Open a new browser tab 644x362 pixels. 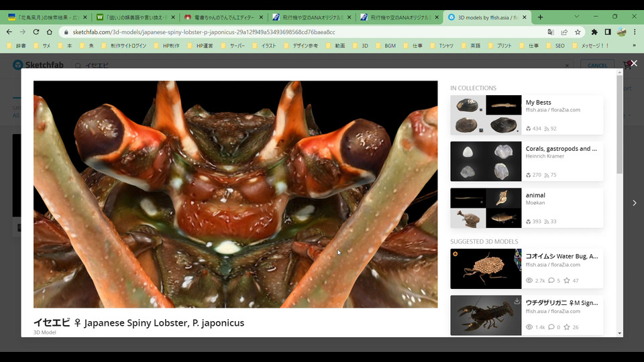pyautogui.click(x=541, y=17)
